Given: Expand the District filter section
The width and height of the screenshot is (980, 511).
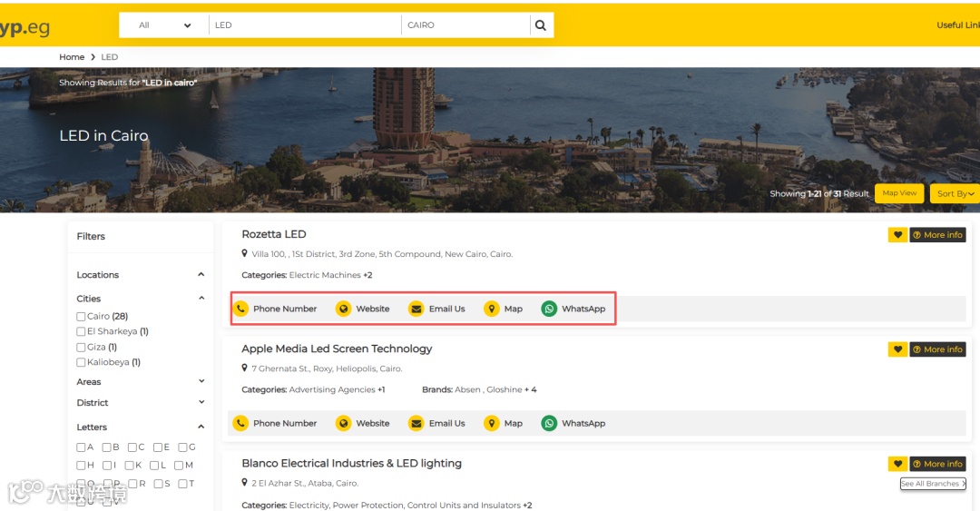Looking at the screenshot, I should [201, 402].
